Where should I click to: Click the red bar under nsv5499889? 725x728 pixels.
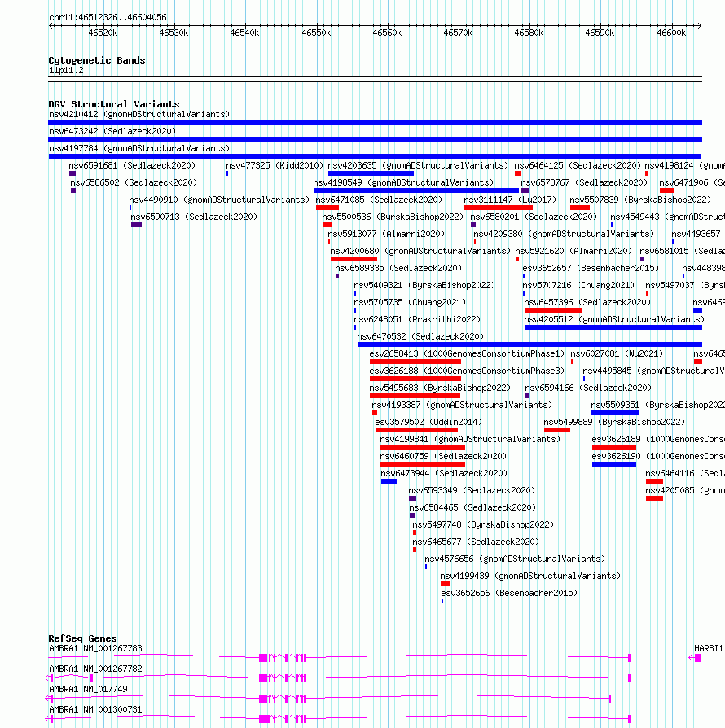click(557, 430)
